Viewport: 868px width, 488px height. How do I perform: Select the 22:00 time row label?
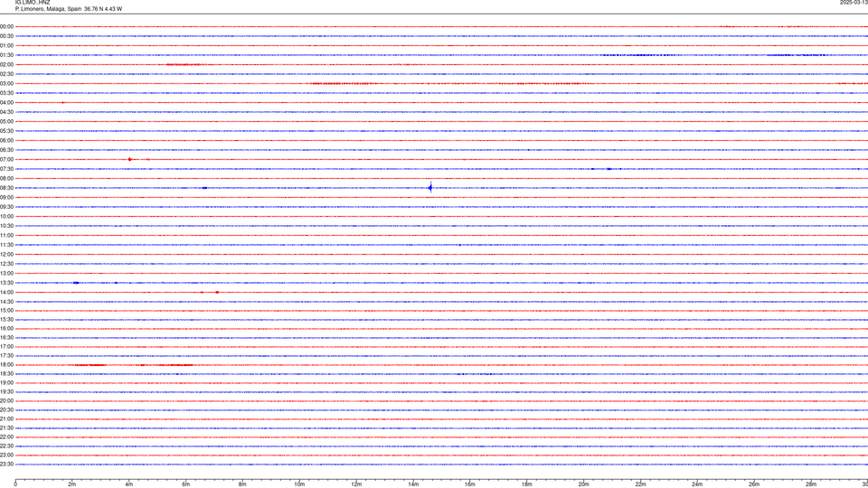pos(6,437)
